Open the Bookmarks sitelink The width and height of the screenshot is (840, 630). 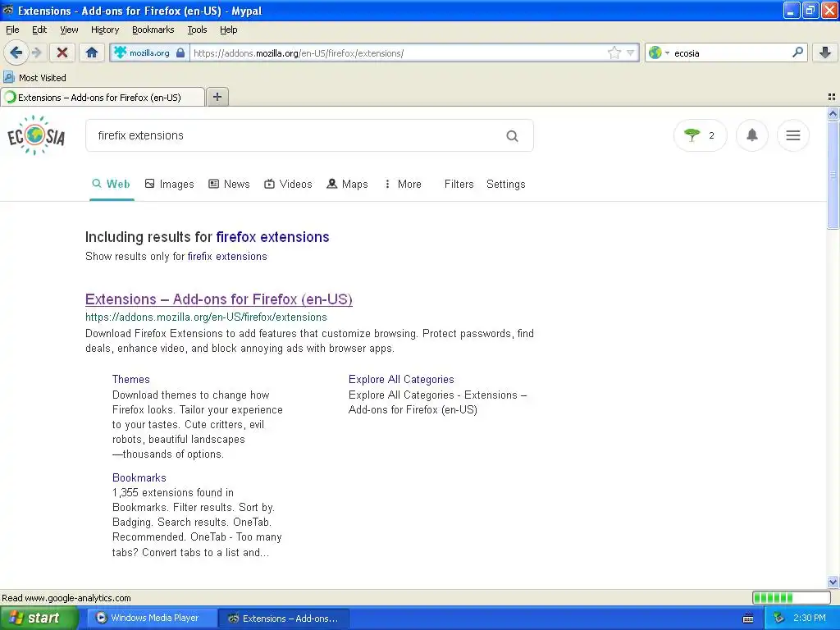pos(139,478)
